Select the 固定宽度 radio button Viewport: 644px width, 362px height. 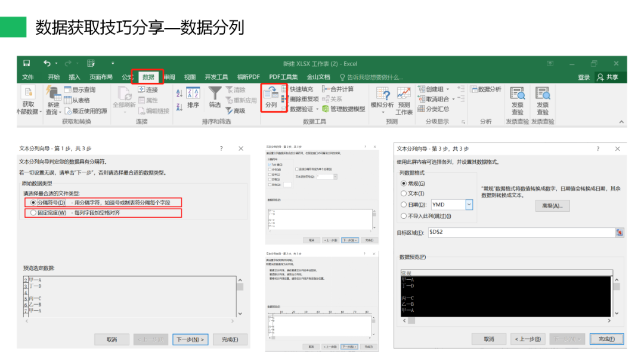[x=33, y=213]
